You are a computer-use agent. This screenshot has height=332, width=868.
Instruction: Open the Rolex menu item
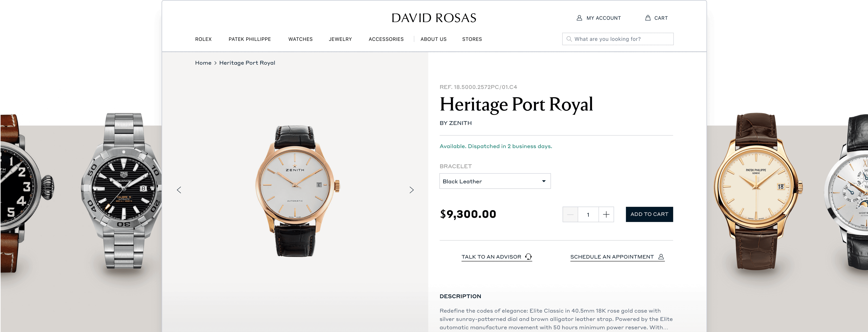pos(203,39)
